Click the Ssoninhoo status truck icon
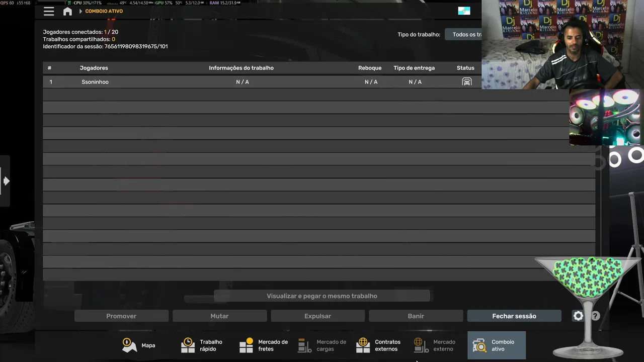644x362 pixels. [467, 81]
